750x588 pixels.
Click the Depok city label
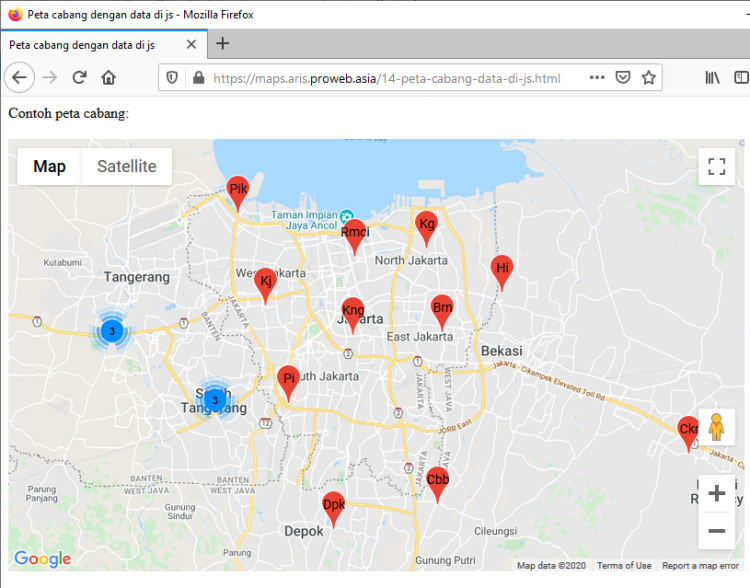point(304,532)
